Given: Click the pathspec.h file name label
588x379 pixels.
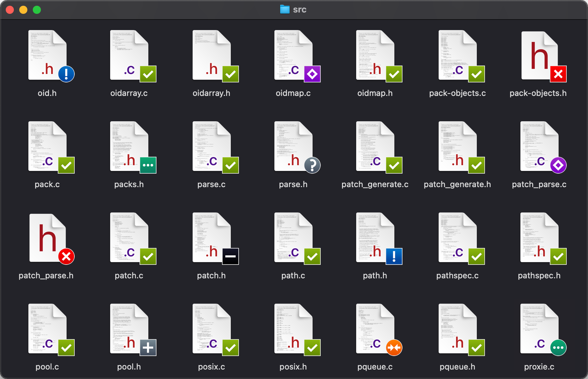Looking at the screenshot, I should [539, 276].
